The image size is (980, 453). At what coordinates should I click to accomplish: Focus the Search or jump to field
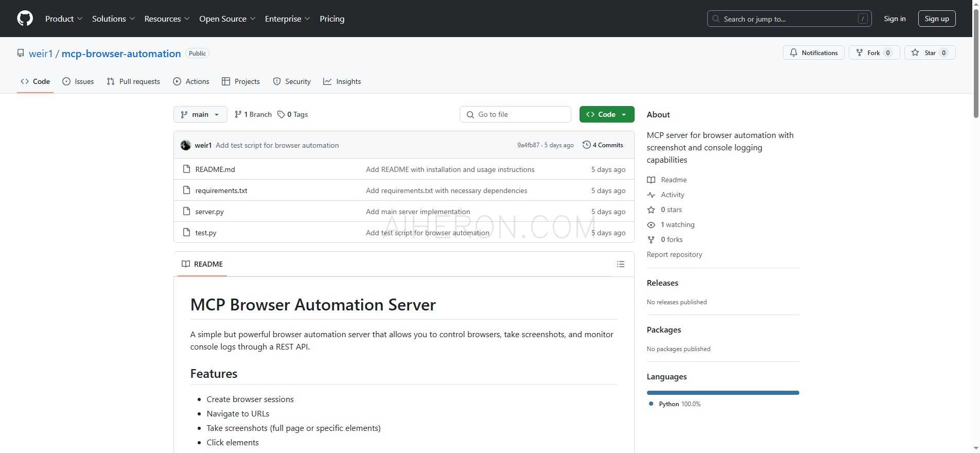[789, 19]
